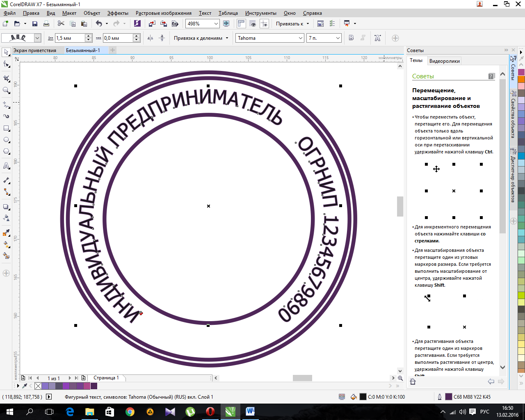This screenshot has width=525, height=420.
Task: Cut selection with scissors icon
Action: tap(61, 24)
